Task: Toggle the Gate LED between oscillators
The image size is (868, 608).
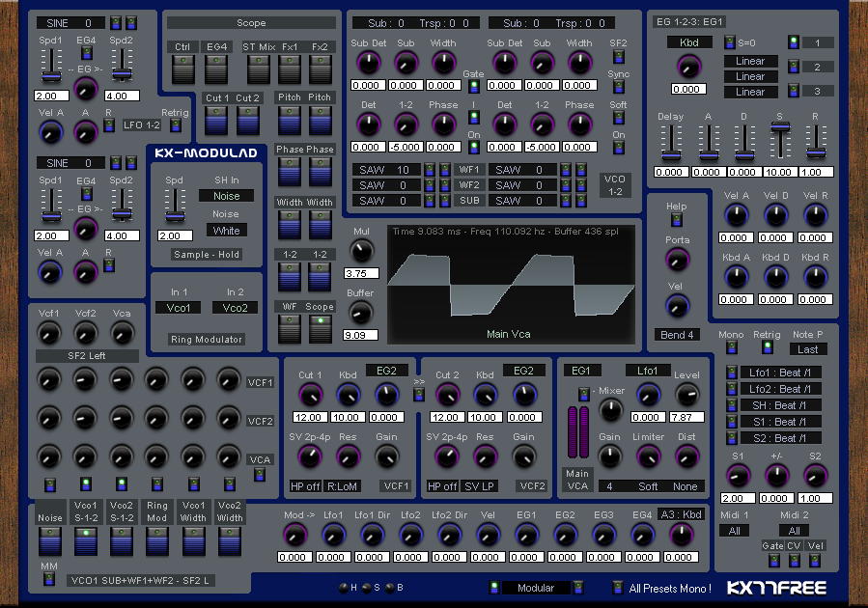Action: coord(473,86)
